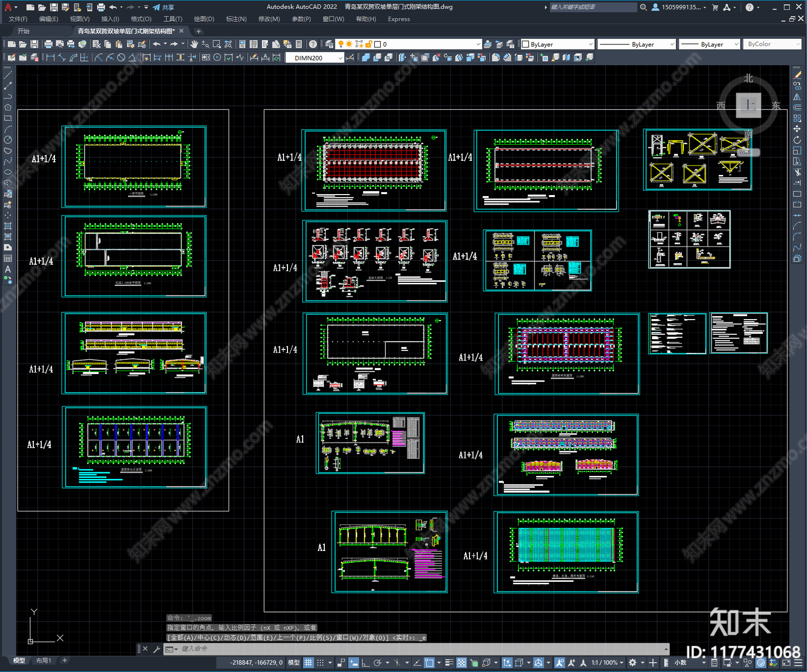This screenshot has height=672, width=807.
Task: Click the account 1505999135 sign-in button
Action: coord(679,7)
